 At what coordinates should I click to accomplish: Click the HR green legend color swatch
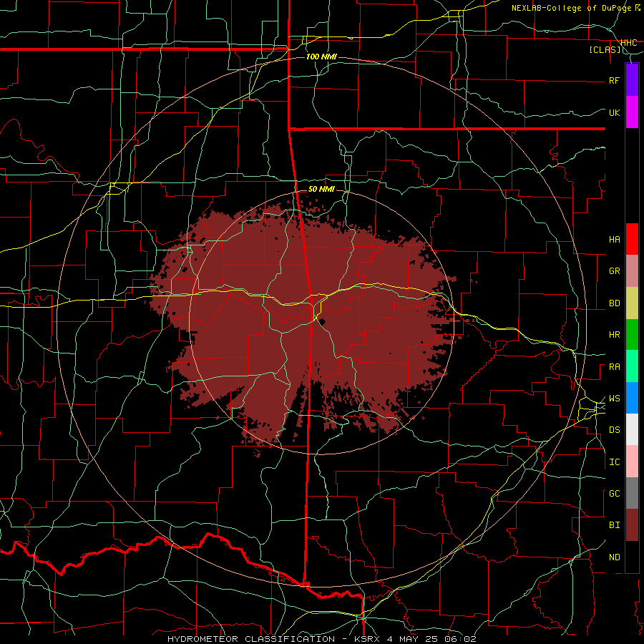(x=632, y=334)
